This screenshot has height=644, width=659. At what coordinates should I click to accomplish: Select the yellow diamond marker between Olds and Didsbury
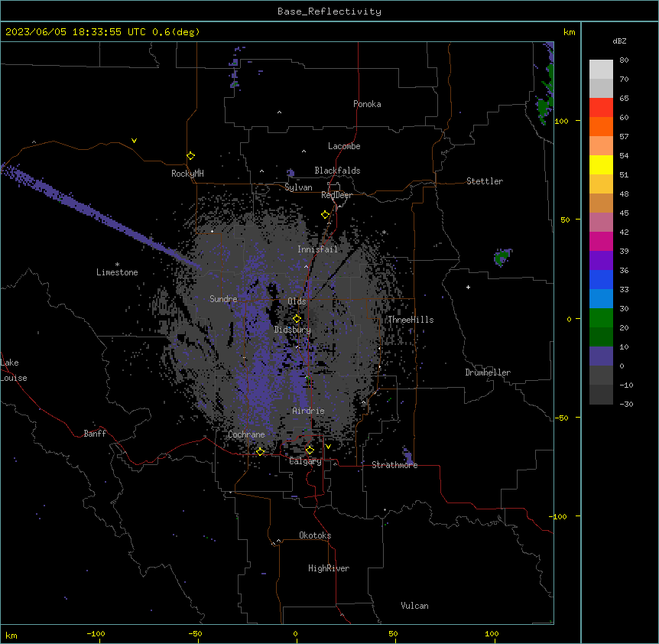coord(297,318)
